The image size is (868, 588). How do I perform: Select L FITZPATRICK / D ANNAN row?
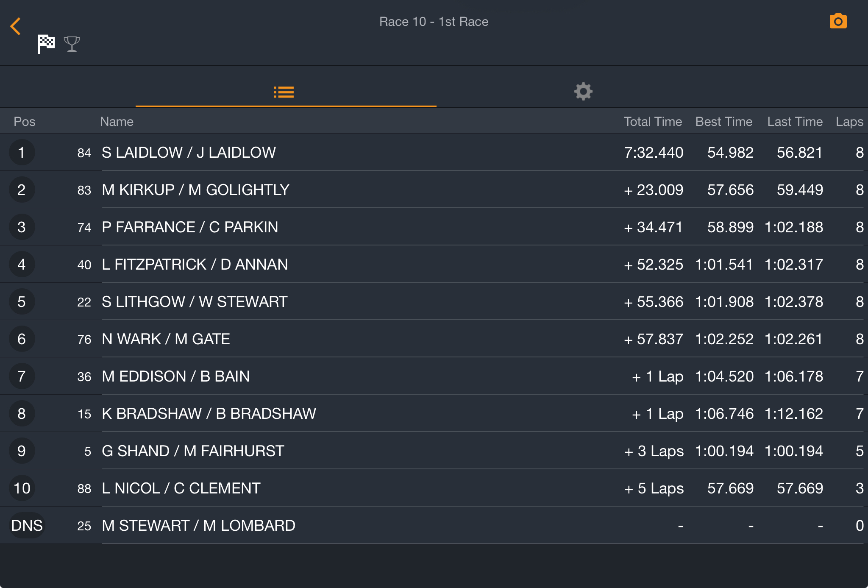434,265
